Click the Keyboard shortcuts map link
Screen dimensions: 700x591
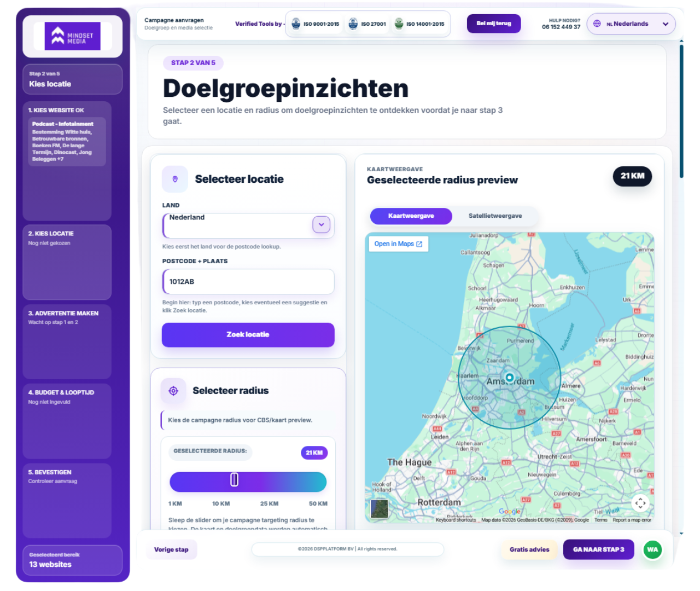pyautogui.click(x=456, y=520)
